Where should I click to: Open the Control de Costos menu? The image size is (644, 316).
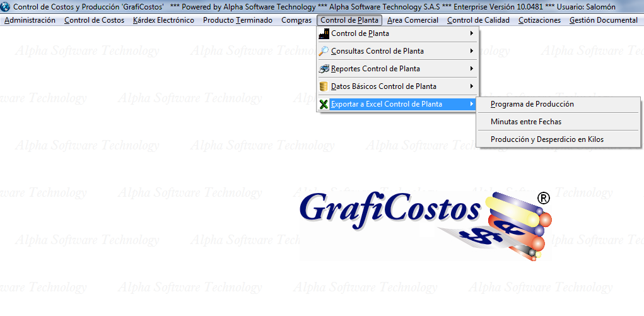[x=94, y=20]
